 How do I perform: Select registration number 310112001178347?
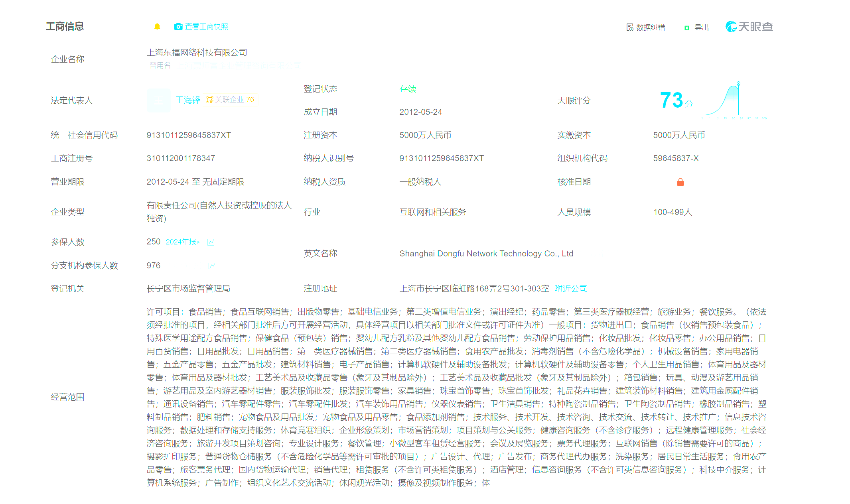click(x=181, y=158)
